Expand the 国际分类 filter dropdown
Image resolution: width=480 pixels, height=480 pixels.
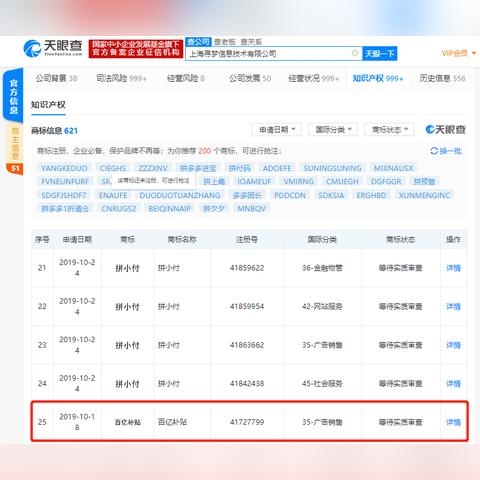(333, 129)
